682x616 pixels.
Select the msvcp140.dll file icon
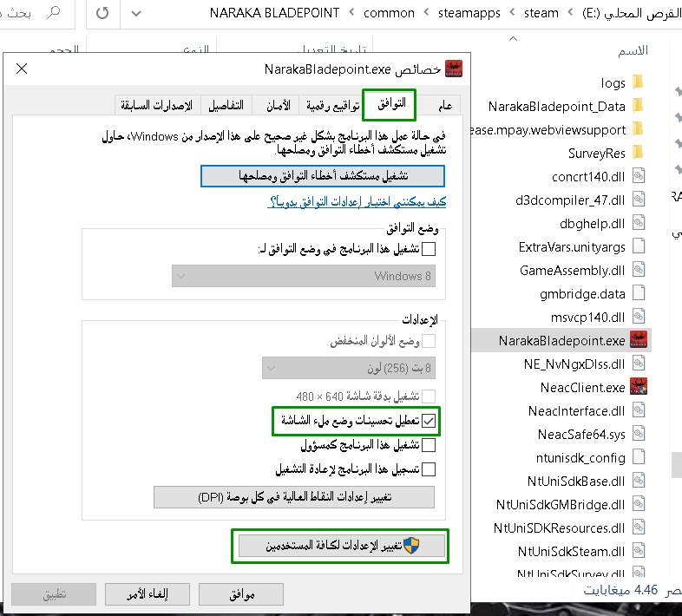point(638,318)
